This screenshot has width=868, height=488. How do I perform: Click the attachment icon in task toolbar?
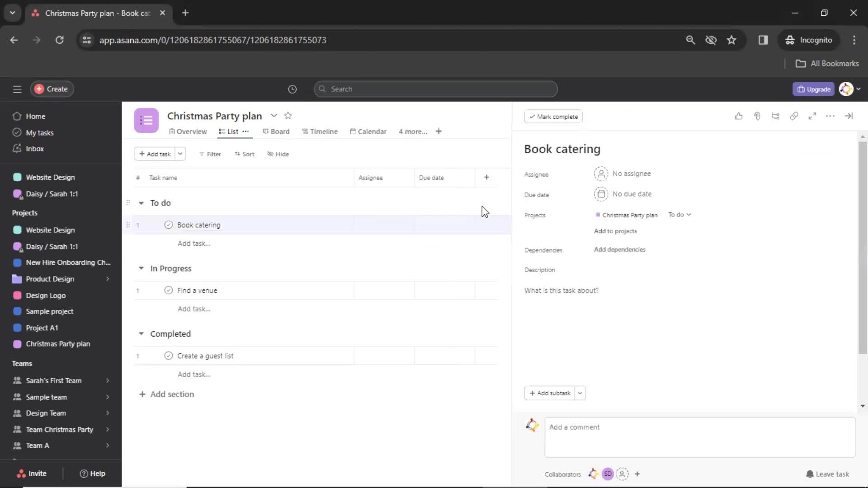pos(757,116)
